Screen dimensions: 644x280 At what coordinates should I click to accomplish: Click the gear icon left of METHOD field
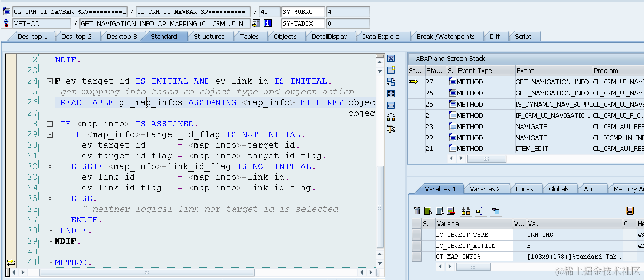click(x=6, y=23)
